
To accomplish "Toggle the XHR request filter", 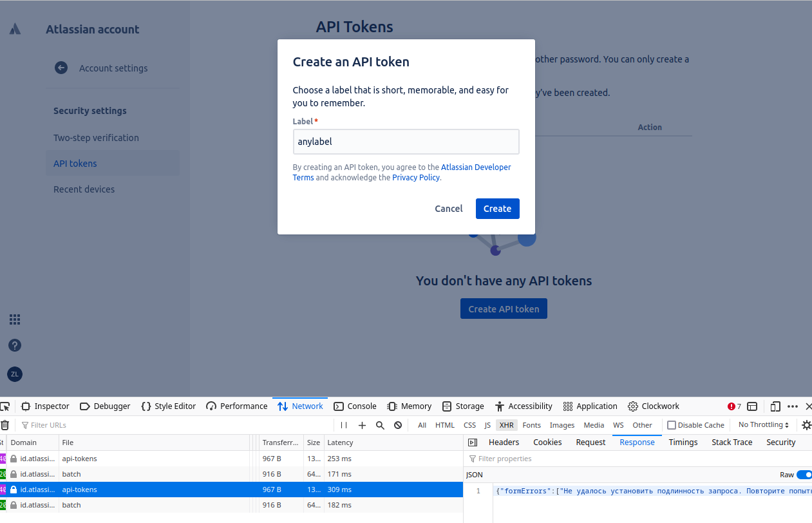I will tap(507, 425).
